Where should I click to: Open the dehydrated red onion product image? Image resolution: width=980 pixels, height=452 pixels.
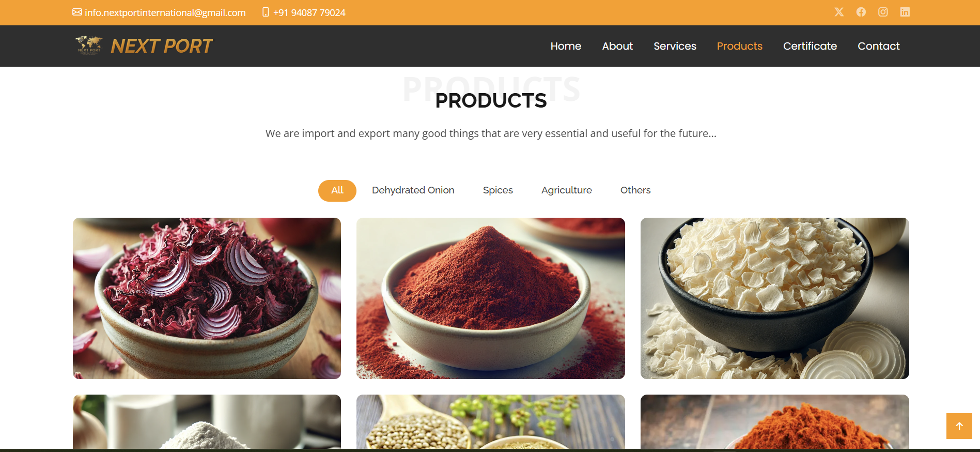207,298
